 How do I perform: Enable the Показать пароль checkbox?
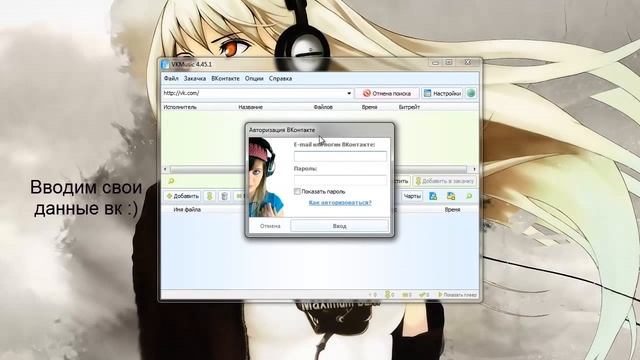tap(297, 191)
